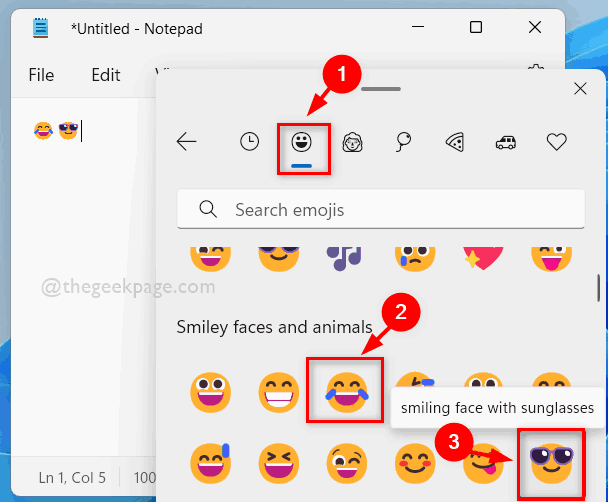Click after the emojis in Notepad text area

pos(83,131)
